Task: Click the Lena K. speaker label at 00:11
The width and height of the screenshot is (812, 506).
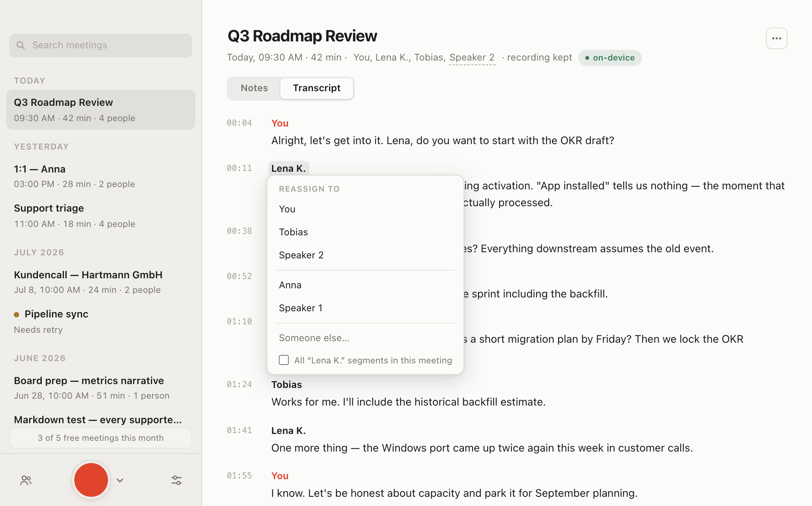Action: [x=288, y=168]
